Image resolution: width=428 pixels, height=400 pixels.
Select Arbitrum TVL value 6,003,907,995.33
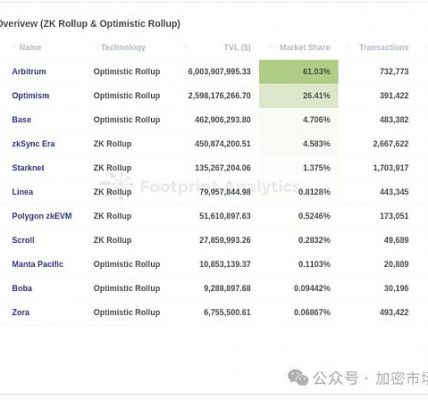point(219,71)
